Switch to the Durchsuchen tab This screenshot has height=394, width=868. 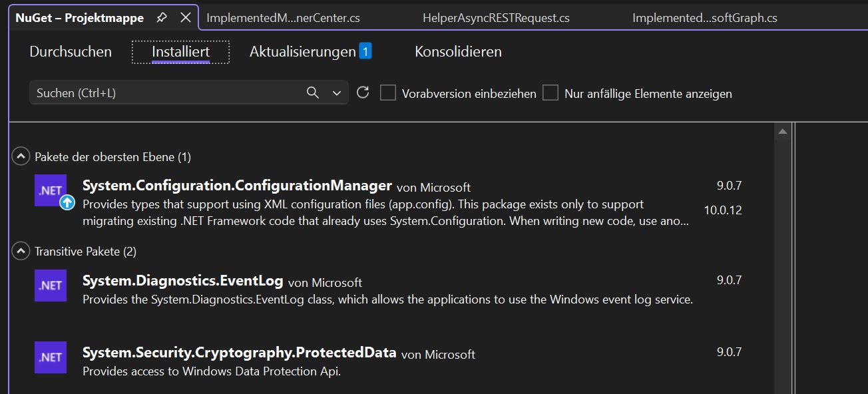[71, 51]
